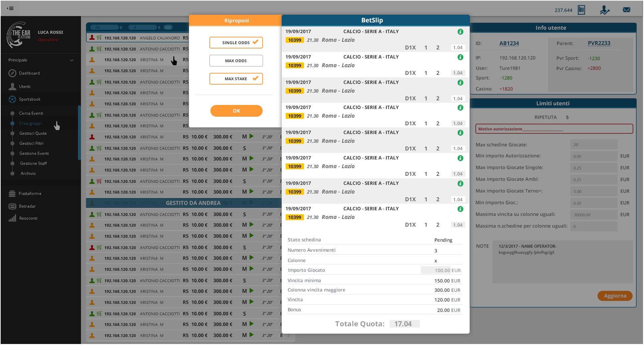644x345 pixels.
Task: Click the 1.04 odds on the first bet
Action: pyautogui.click(x=458, y=47)
